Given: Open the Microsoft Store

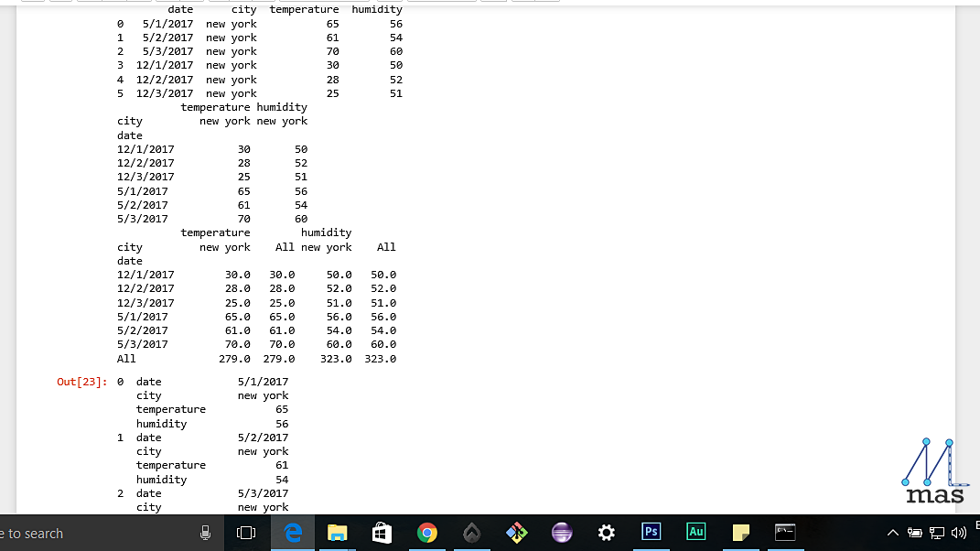Looking at the screenshot, I should click(x=382, y=532).
